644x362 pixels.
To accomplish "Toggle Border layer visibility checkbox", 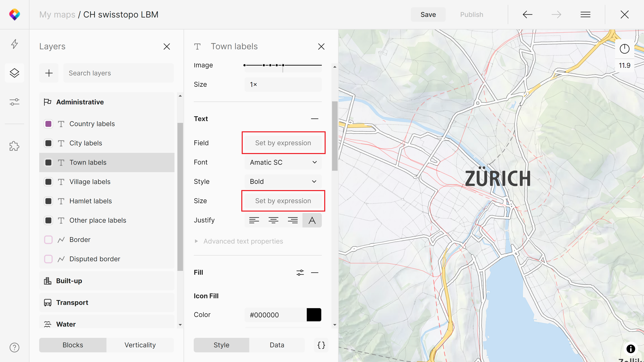I will coord(48,240).
